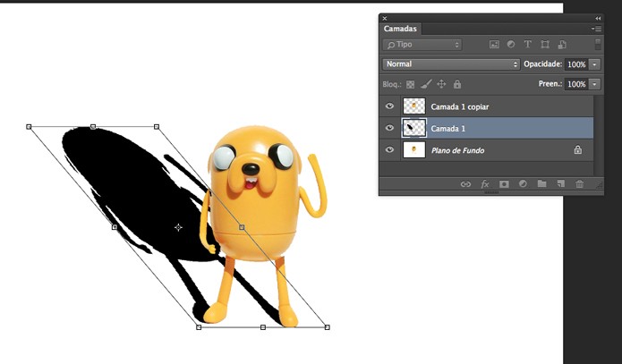
Task: Filter layers by type text icon
Action: click(528, 45)
